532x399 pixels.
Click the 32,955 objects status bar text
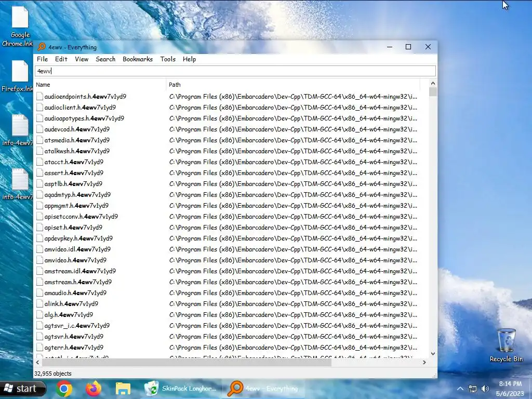(52, 374)
